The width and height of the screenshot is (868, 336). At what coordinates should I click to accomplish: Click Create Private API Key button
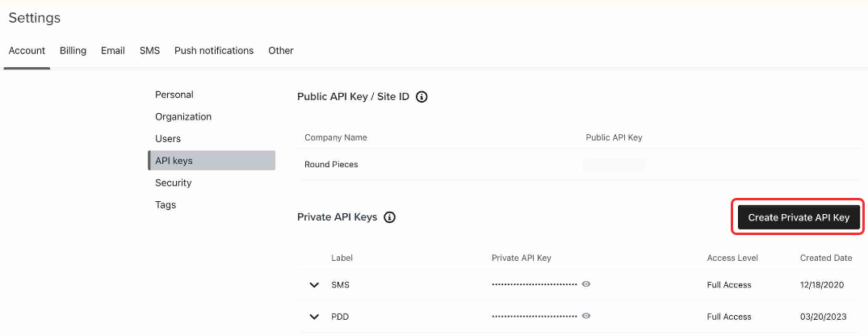[x=799, y=217]
